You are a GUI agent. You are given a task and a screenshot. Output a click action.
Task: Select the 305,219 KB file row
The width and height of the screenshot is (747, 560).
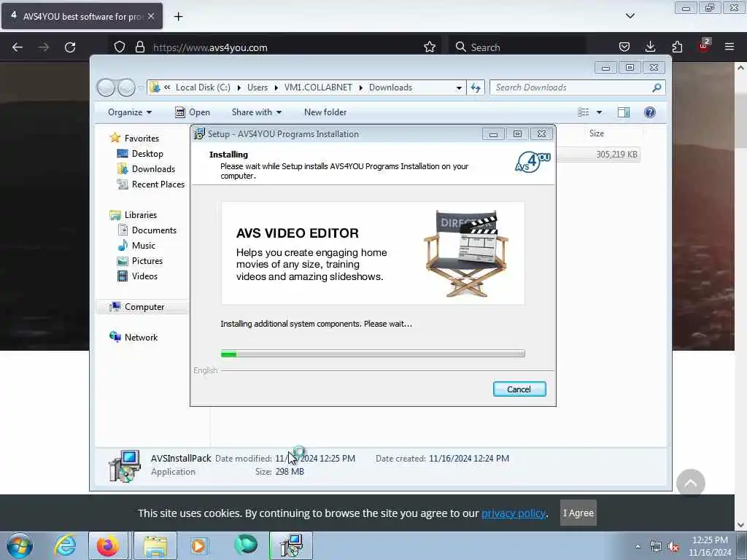pos(600,155)
